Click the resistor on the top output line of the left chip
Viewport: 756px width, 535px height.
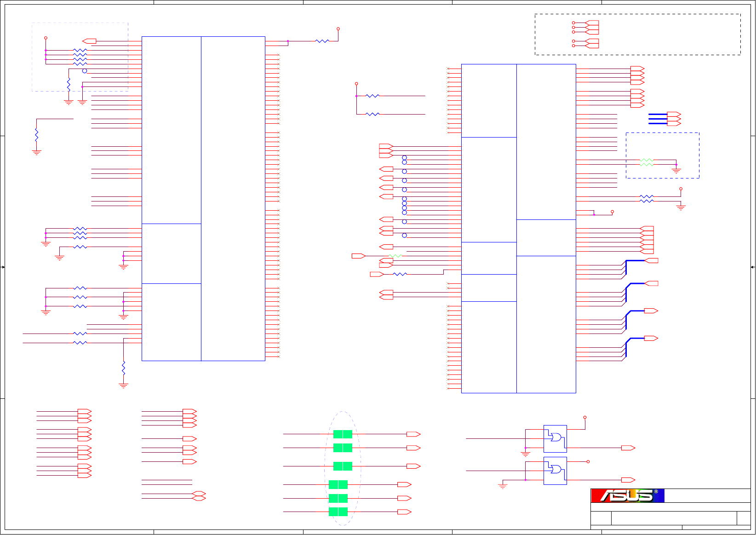322,41
